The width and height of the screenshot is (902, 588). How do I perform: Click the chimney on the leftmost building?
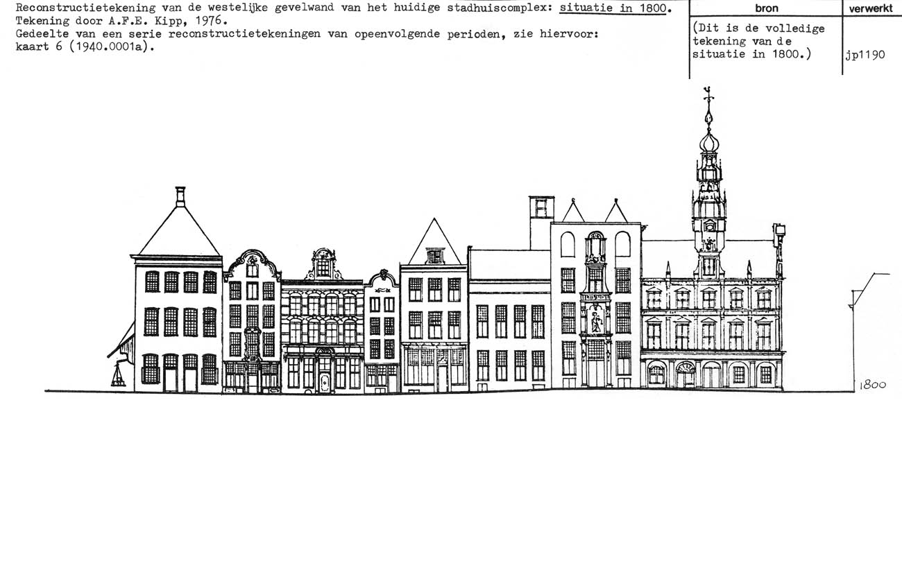[180, 196]
